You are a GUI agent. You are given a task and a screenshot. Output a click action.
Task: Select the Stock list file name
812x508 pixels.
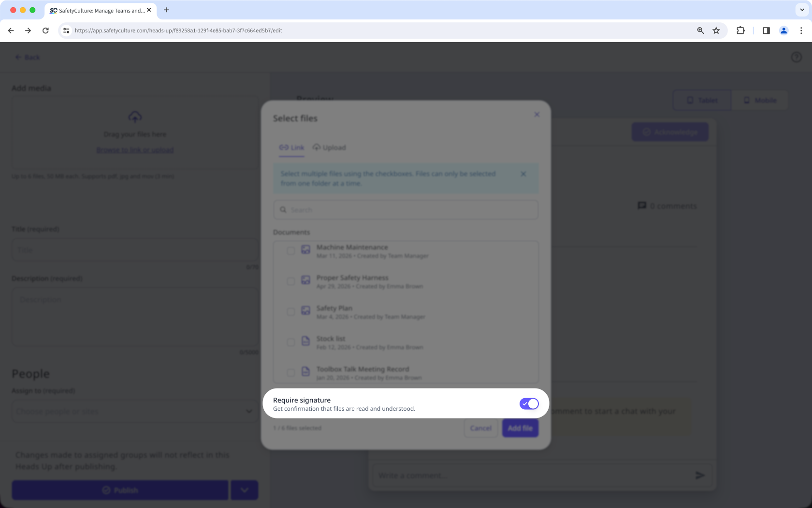331,339
